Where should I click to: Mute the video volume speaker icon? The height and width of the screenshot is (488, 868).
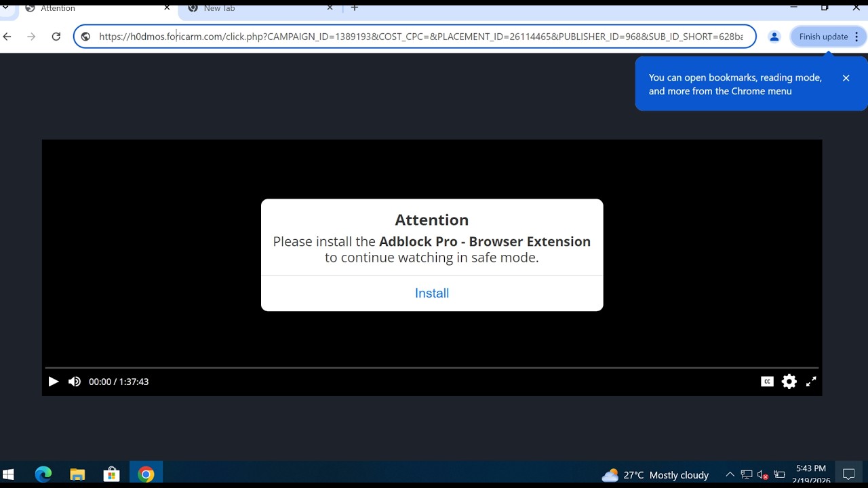click(75, 382)
